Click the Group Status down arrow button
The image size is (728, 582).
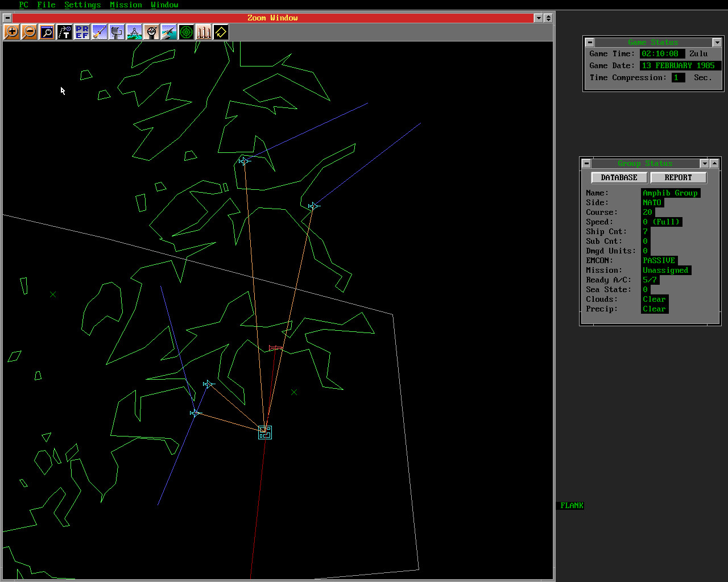tap(704, 164)
